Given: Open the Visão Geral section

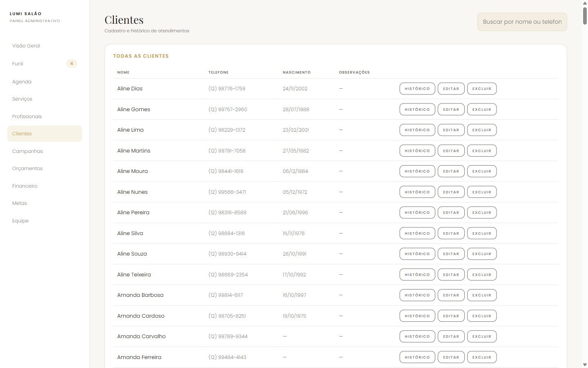Looking at the screenshot, I should [45, 46].
